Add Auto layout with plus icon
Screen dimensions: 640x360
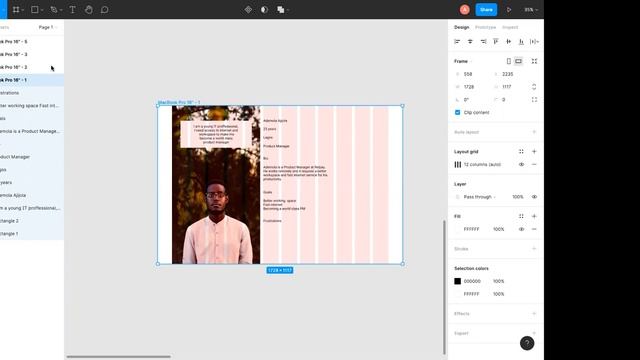pyautogui.click(x=534, y=132)
